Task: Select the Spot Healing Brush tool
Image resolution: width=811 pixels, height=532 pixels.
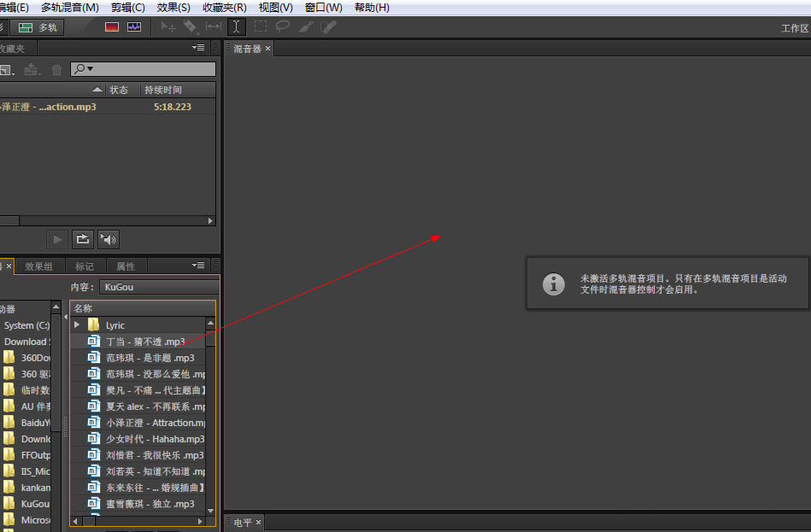Action: (328, 27)
